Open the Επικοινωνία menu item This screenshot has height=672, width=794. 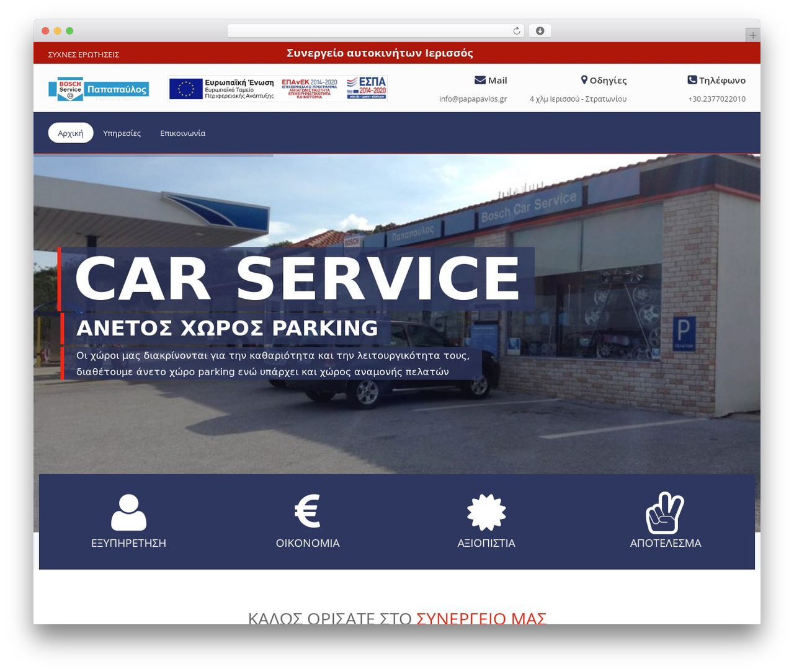pos(182,133)
